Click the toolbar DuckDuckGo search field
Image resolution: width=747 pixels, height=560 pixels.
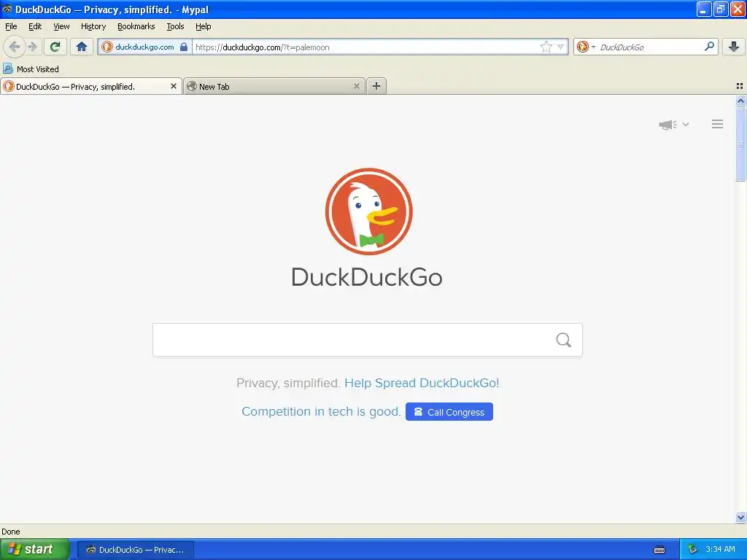pos(648,47)
